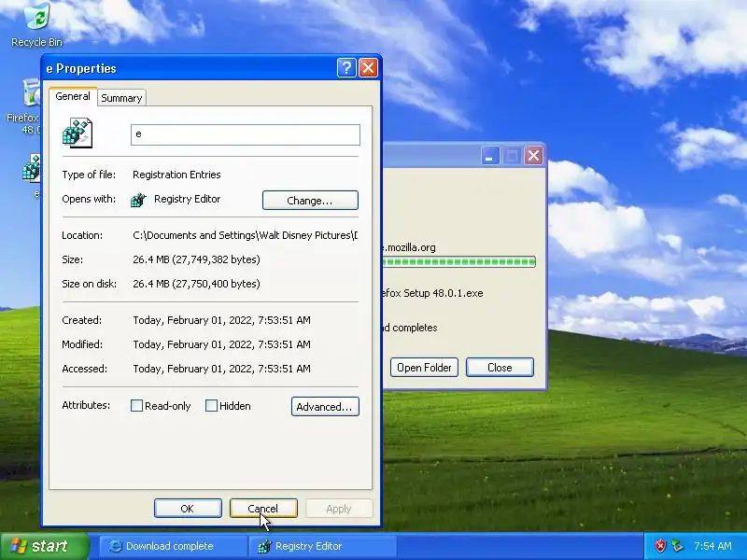This screenshot has height=560, width=747.
Task: Check the Hidden attribute
Action: click(211, 406)
